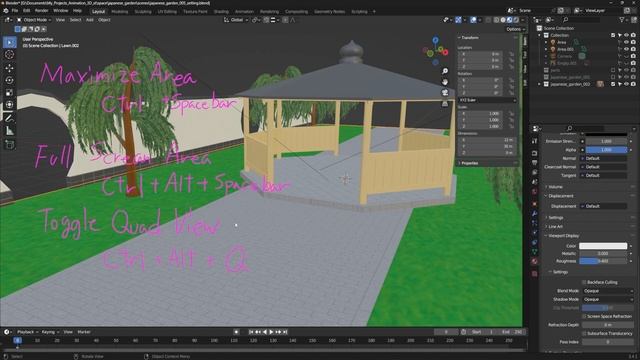Adjust the Roughness slider
The width and height of the screenshot is (640, 360).
(603, 261)
